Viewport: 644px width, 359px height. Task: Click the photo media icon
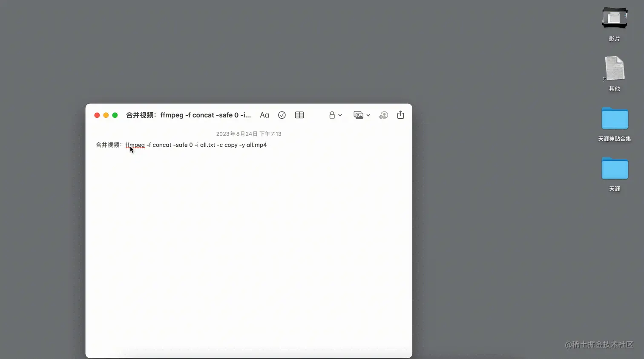coord(359,115)
